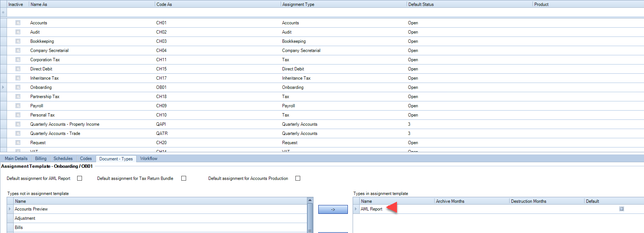Screen dimensions: 644x233
Task: Sort by the Name As column header
Action: tap(92, 4)
